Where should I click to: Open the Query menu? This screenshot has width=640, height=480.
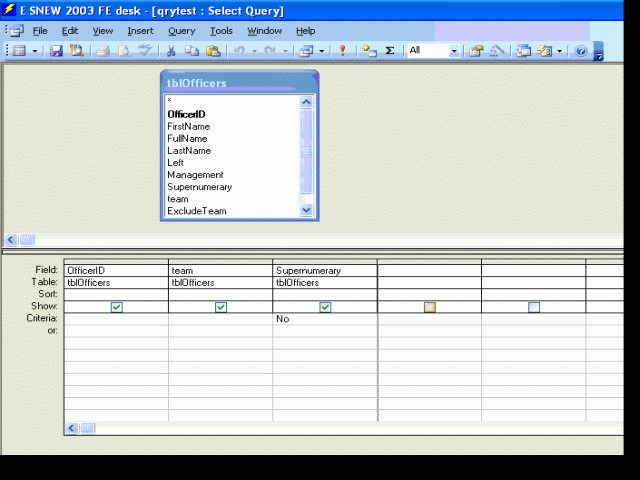[182, 31]
